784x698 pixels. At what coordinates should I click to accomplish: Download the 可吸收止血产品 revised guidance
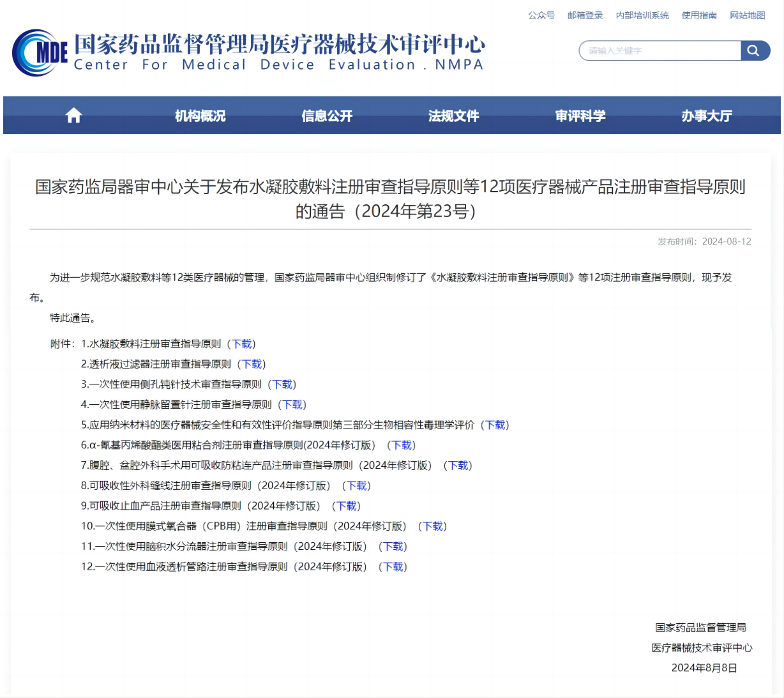[347, 506]
